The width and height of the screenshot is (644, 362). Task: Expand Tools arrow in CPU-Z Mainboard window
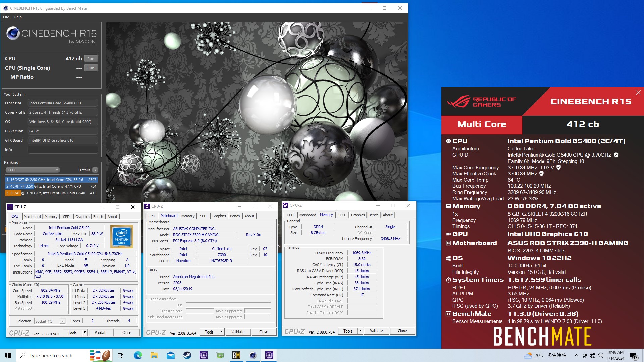click(221, 332)
